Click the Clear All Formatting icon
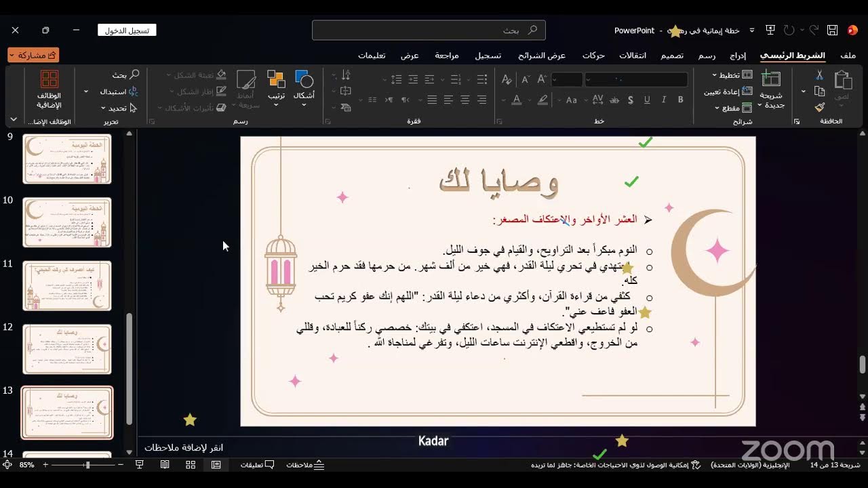868x488 pixels. click(x=507, y=79)
